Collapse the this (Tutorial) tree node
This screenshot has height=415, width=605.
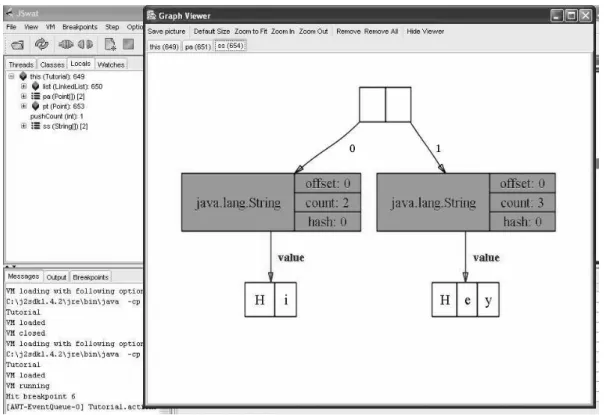click(11, 76)
